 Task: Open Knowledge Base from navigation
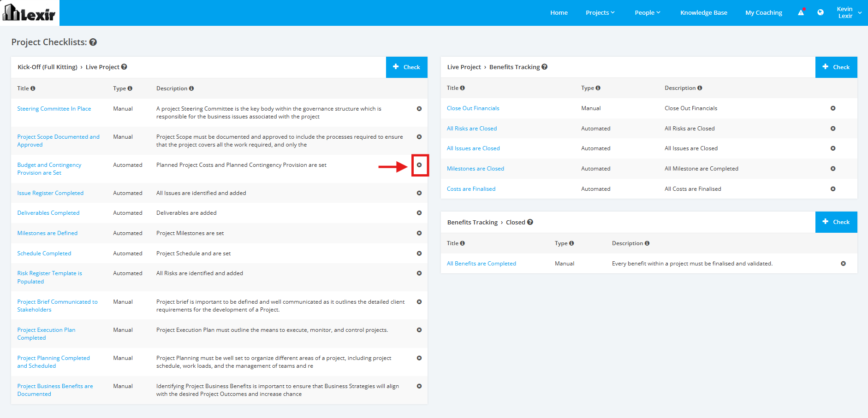[x=704, y=12]
